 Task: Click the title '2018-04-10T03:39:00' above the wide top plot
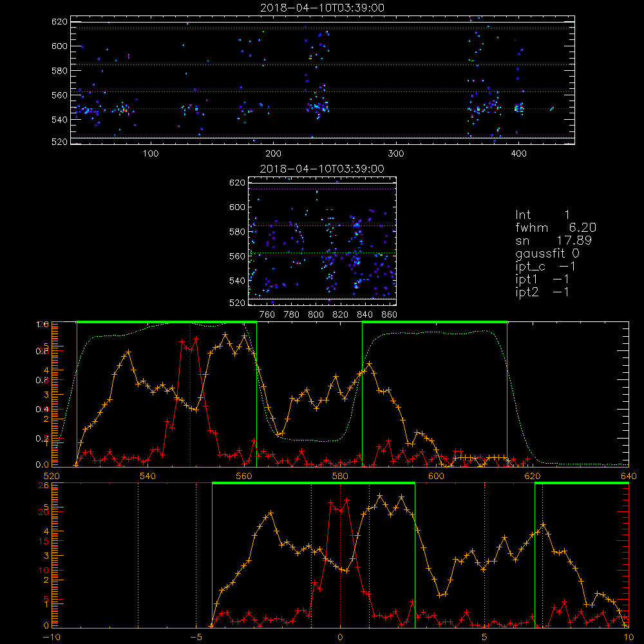click(x=323, y=8)
